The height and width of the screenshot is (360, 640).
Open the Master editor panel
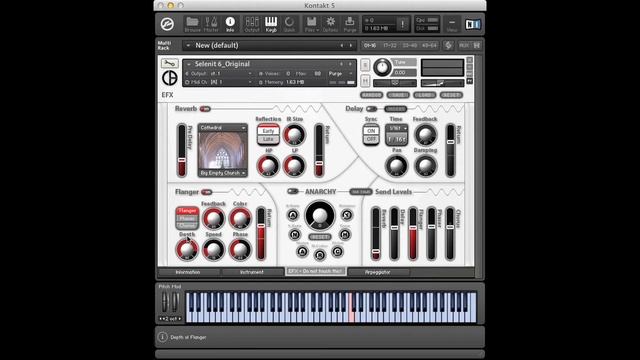pos(211,24)
